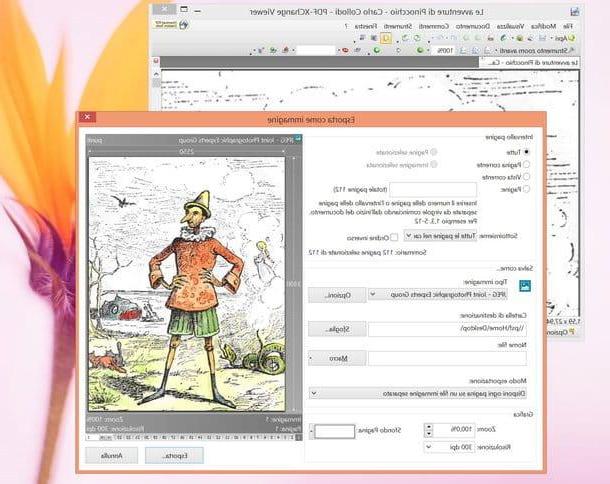Open the File menu in the viewer
The image size is (610, 484).
coord(568,26)
